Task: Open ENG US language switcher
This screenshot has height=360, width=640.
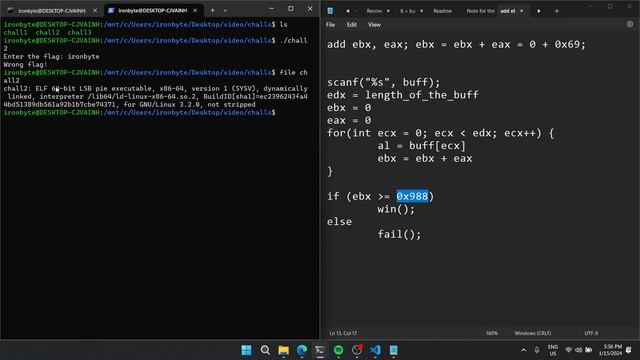Action: [553, 350]
